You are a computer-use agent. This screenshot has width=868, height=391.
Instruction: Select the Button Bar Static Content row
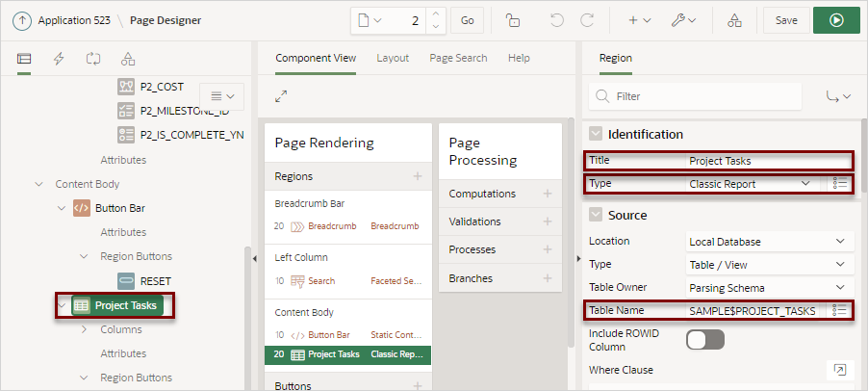click(347, 334)
